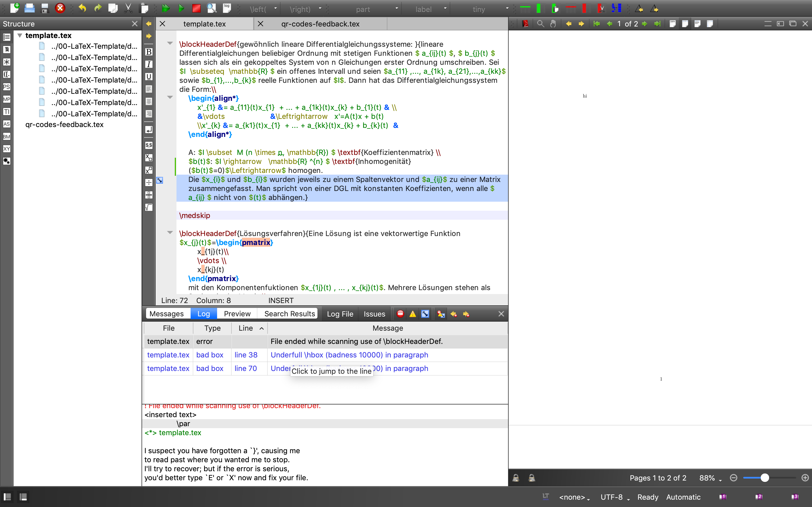This screenshot has height=507, width=812.
Task: Click the square root symbol icon
Action: 149,208
